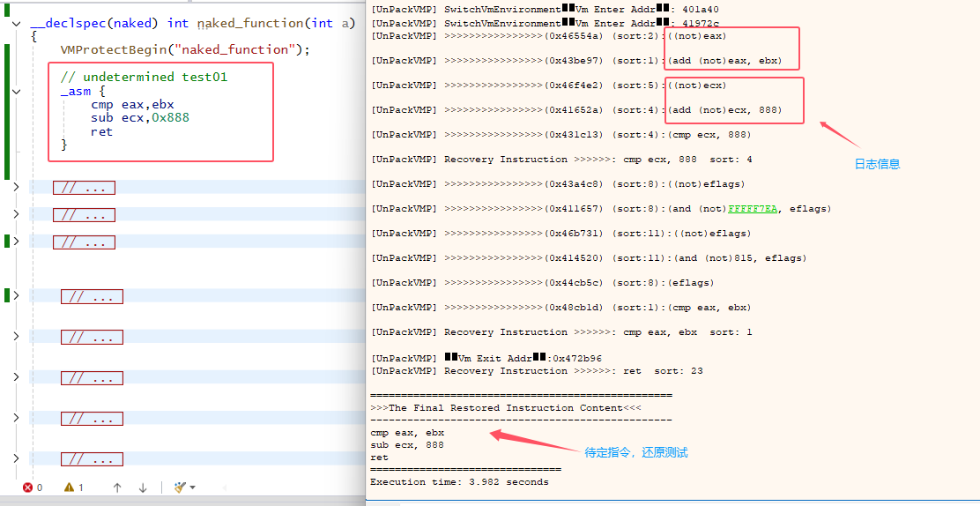
Task: Click the first collapsed "// ..." code box
Action: coord(84,188)
